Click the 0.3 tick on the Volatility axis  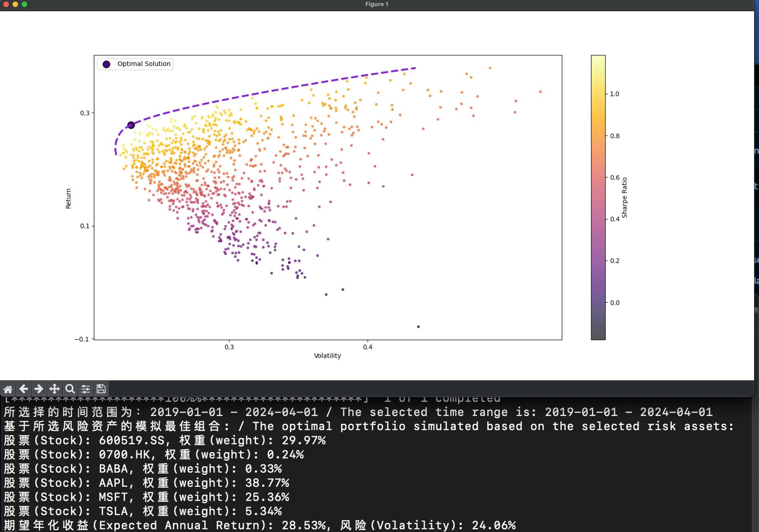(x=229, y=347)
